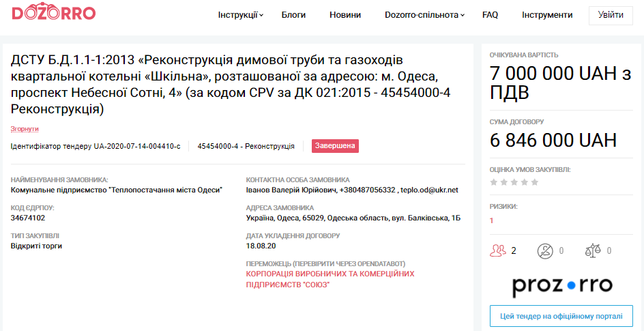Screen dimensions: 644x331
Task: Rate the procurement with second star
Action: coord(504,182)
